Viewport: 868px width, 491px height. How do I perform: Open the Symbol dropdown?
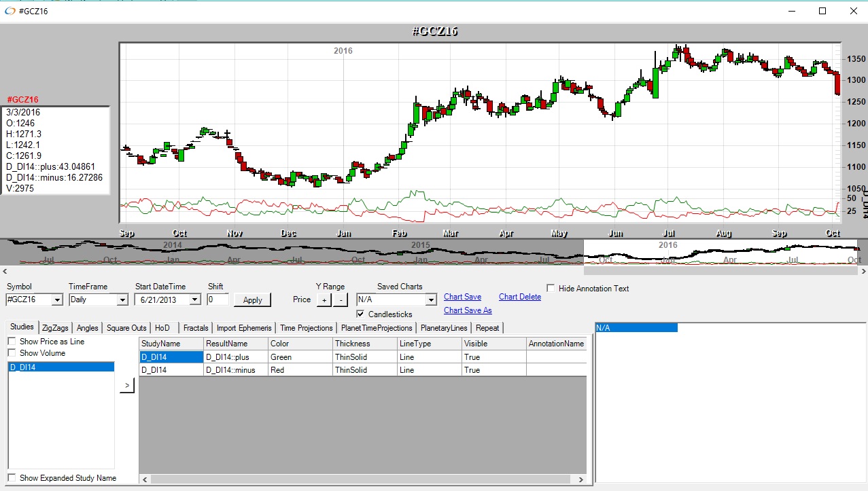(x=56, y=299)
